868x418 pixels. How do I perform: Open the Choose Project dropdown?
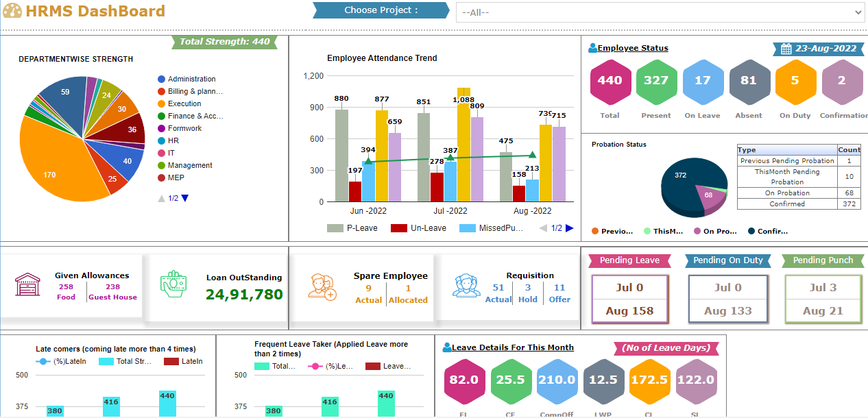tap(660, 12)
